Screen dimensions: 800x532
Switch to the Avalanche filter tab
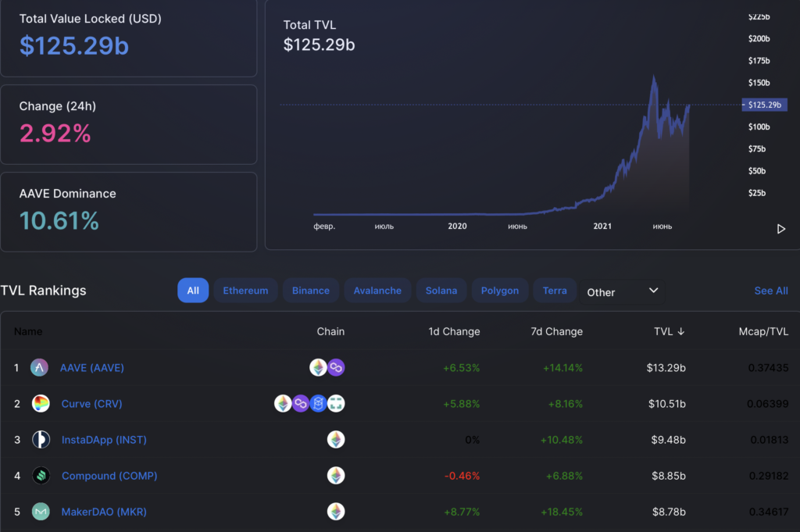pos(377,290)
